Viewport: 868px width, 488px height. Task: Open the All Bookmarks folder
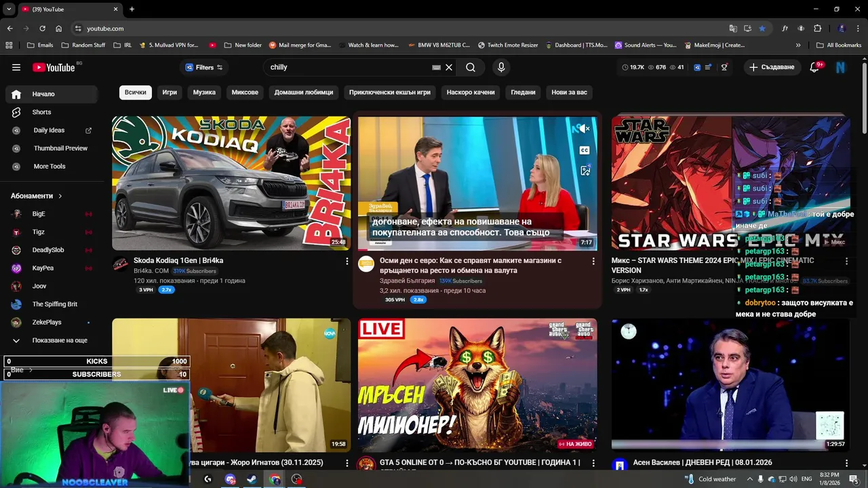(838, 45)
